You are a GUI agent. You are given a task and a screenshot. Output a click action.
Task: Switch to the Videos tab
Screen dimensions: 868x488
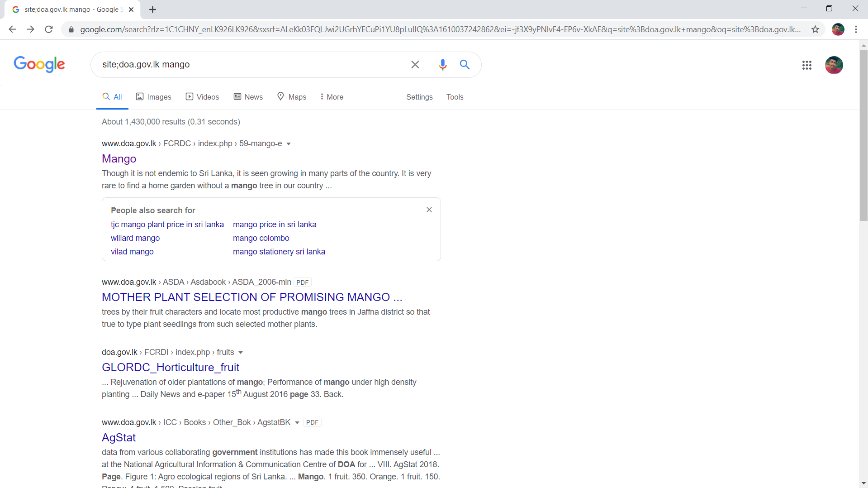pyautogui.click(x=202, y=97)
